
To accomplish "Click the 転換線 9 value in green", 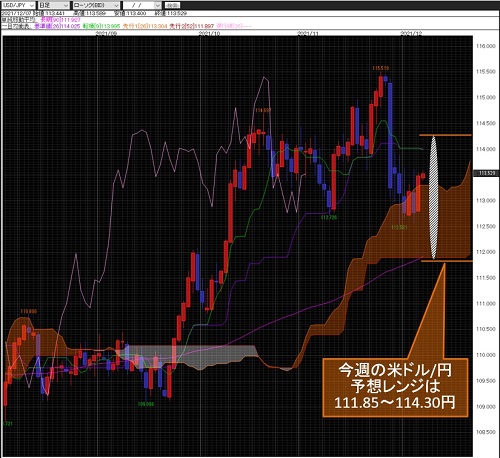I will coord(101,26).
